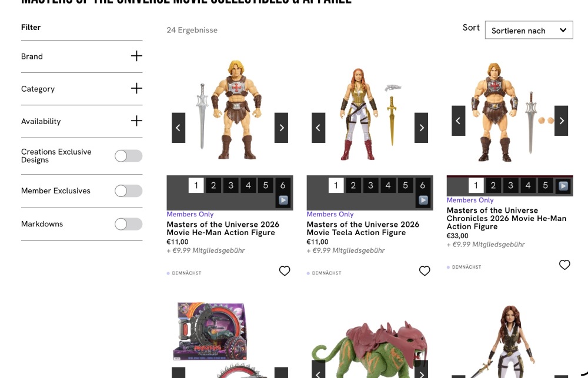The image size is (588, 378).
Task: Click the heart icon under the Teela figure
Action: [425, 271]
